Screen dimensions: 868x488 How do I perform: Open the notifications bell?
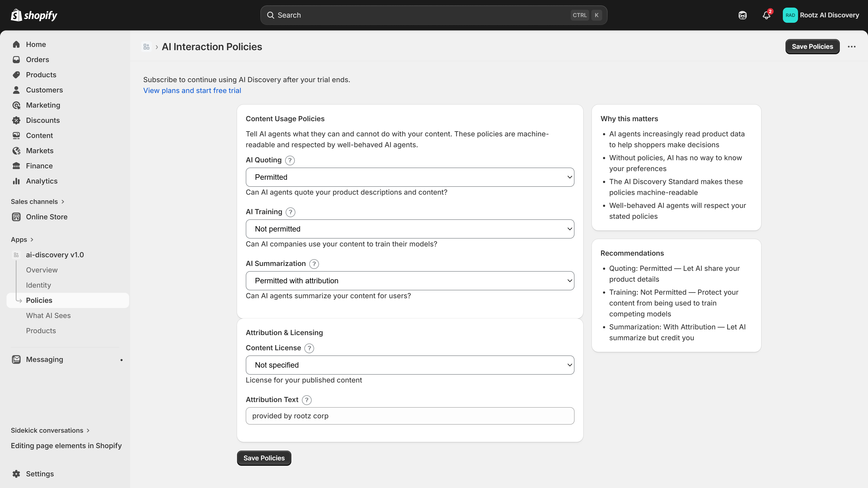click(x=766, y=15)
